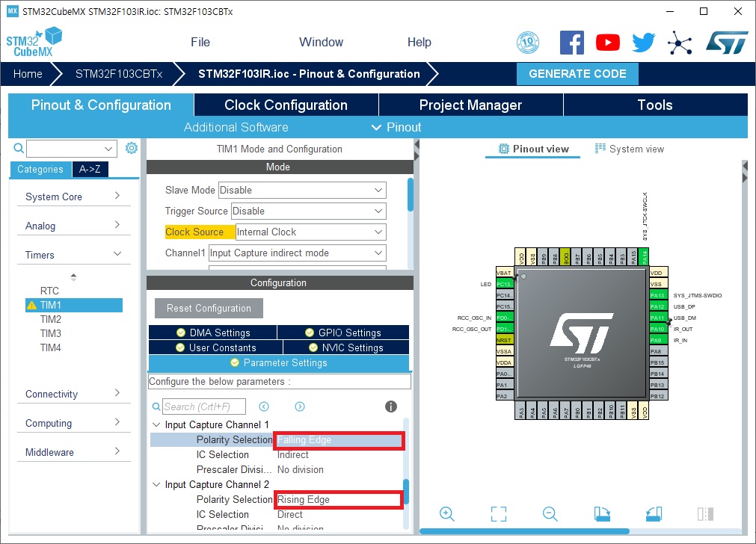Click the GENERATE CODE button
756x544 pixels.
(577, 74)
